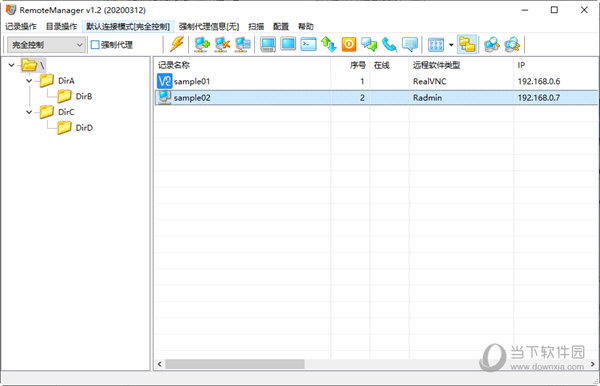The height and width of the screenshot is (386, 600).
Task: Click the Radmin computer icon of sample02
Action: pyautogui.click(x=165, y=97)
